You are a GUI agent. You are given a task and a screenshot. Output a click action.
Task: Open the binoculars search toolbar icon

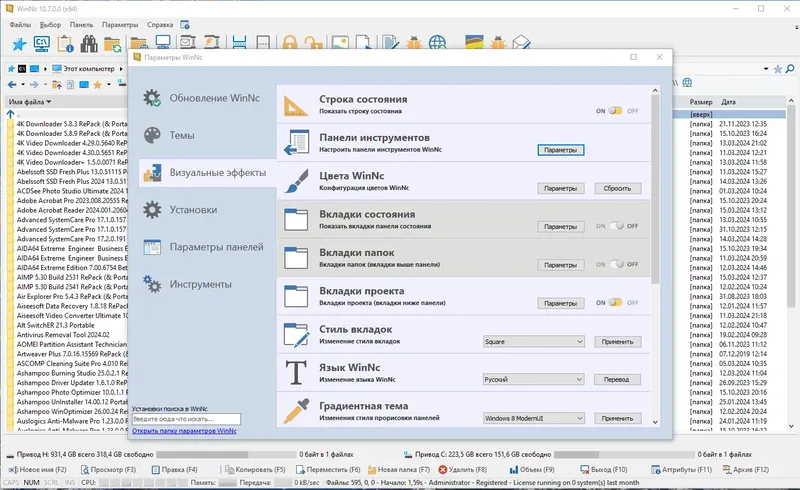[89, 44]
